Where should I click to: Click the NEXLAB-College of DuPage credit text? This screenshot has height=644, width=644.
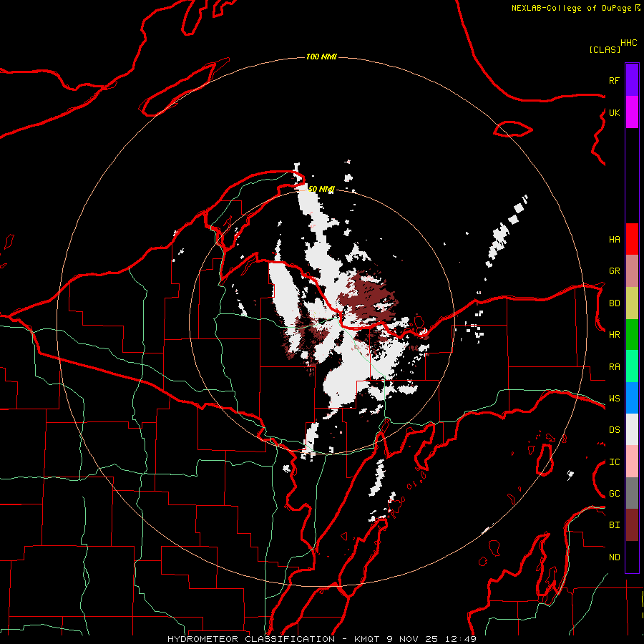571,8
